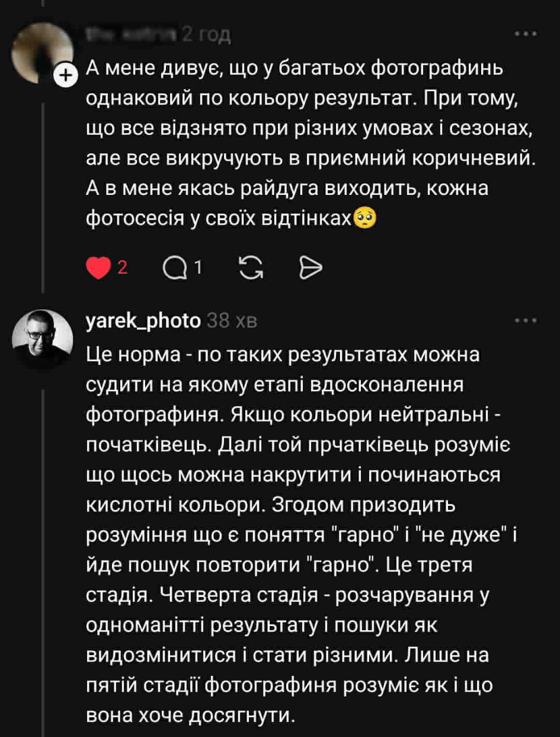Share the comment with the paper-plane icon
The height and width of the screenshot is (737, 560).
tap(311, 268)
